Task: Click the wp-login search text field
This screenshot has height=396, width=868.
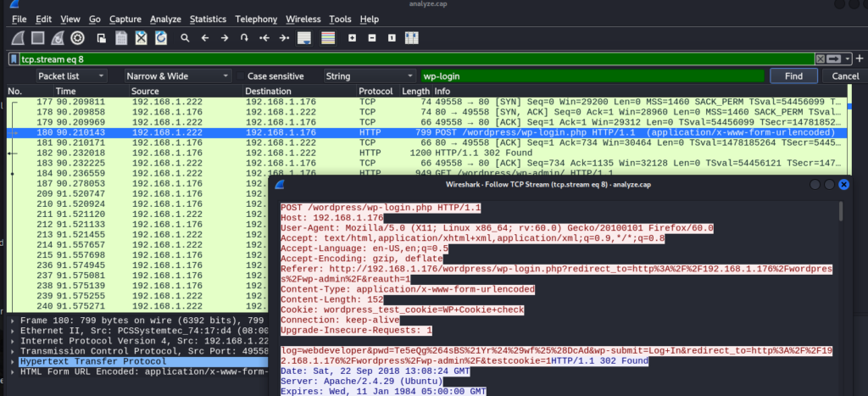Action: pos(593,75)
